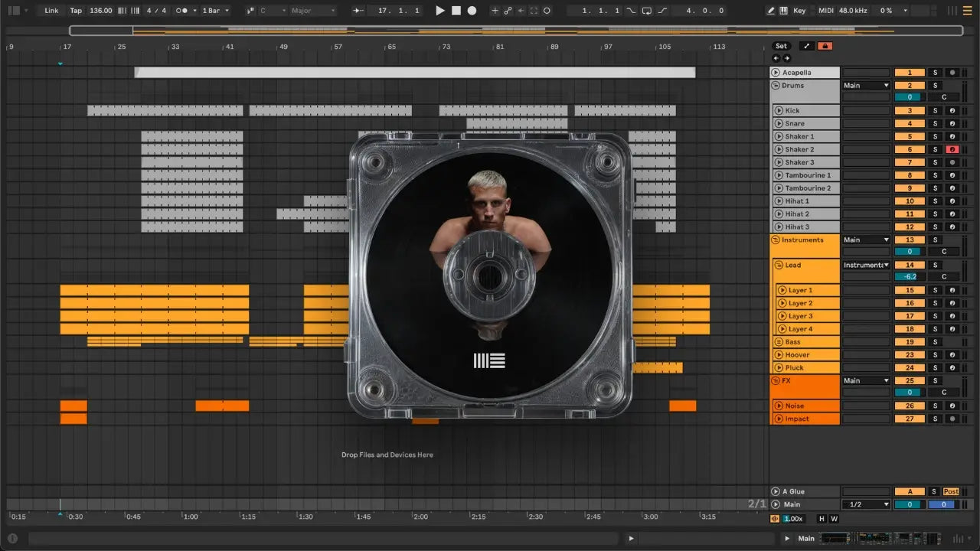Click the 136.00 tempo field
The image size is (980, 551).
100,11
